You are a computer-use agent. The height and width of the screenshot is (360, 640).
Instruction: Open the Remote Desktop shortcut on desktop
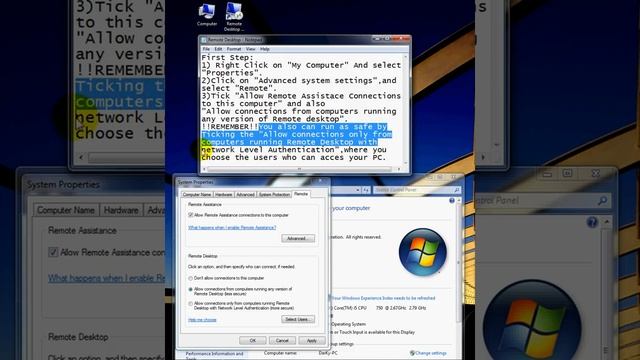click(x=234, y=16)
